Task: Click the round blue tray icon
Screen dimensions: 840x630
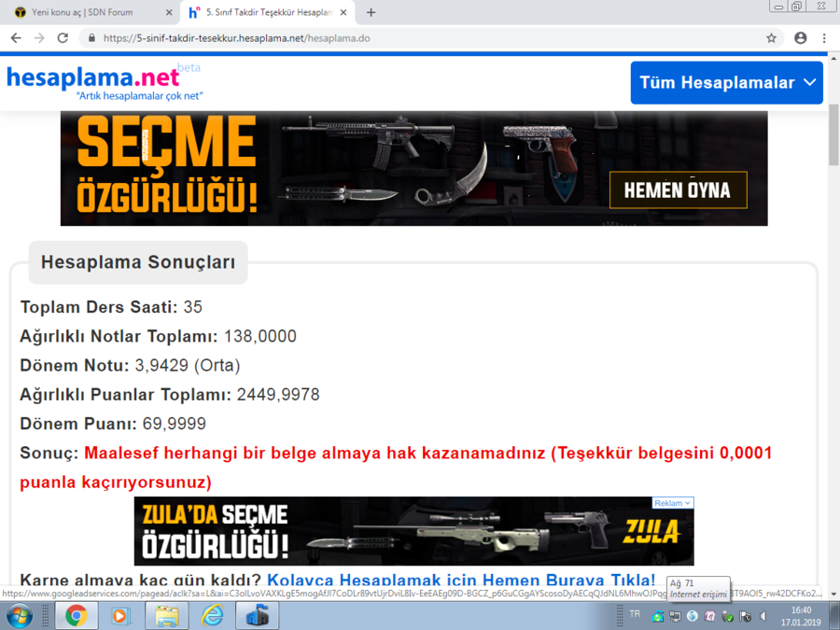Action: point(693,616)
